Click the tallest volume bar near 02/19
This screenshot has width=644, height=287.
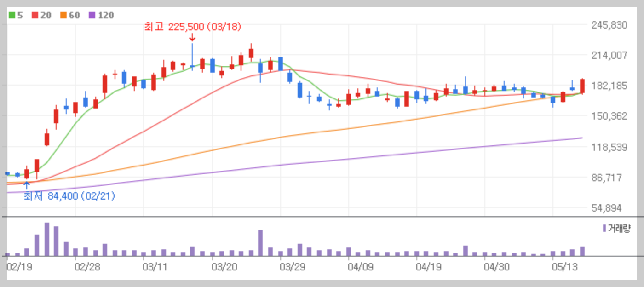[x=46, y=239]
